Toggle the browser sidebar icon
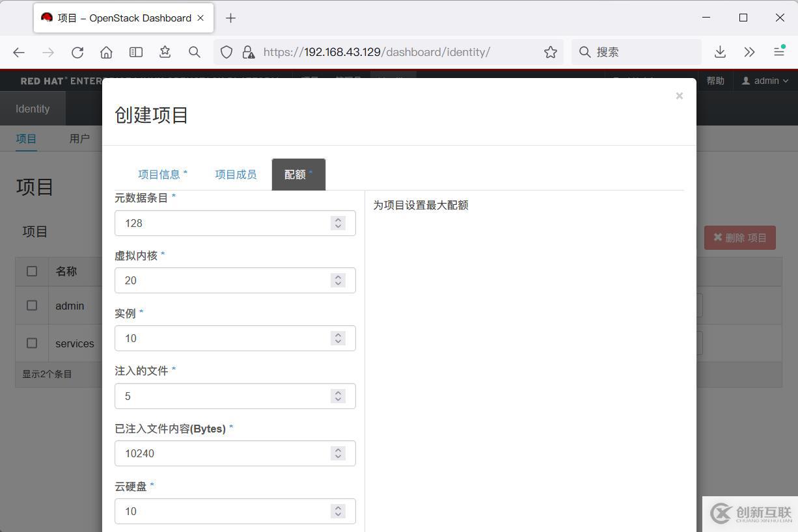Screen dimensions: 798x532 136,52
